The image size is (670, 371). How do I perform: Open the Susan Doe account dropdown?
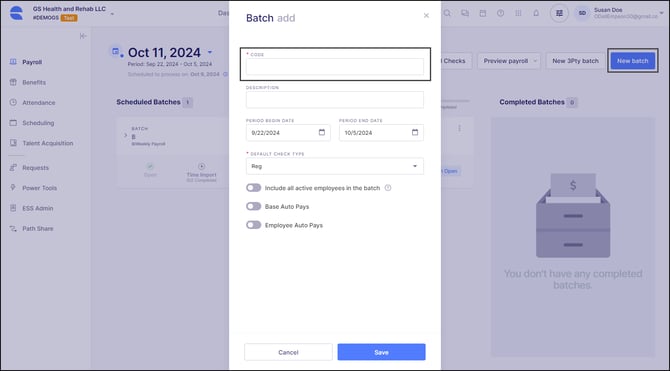(x=662, y=13)
